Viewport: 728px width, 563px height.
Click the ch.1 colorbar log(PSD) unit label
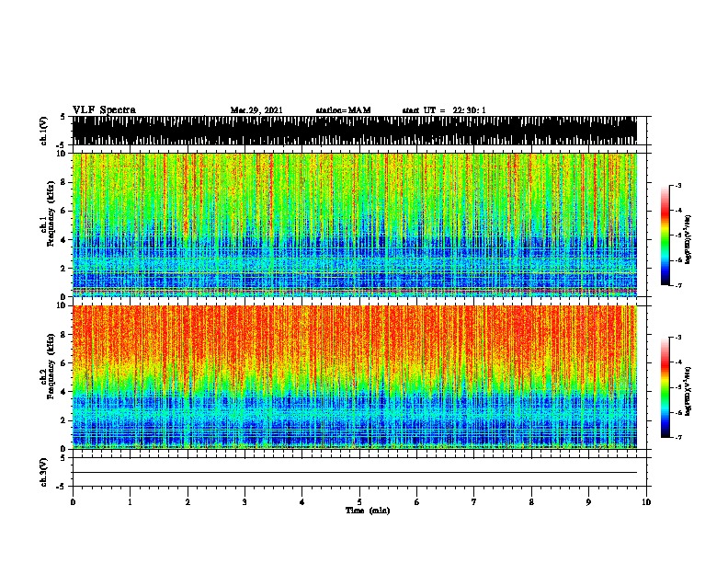(688, 239)
